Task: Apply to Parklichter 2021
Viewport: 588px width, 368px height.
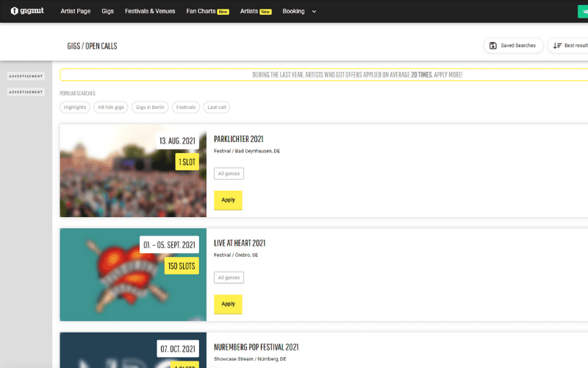Action: click(228, 200)
